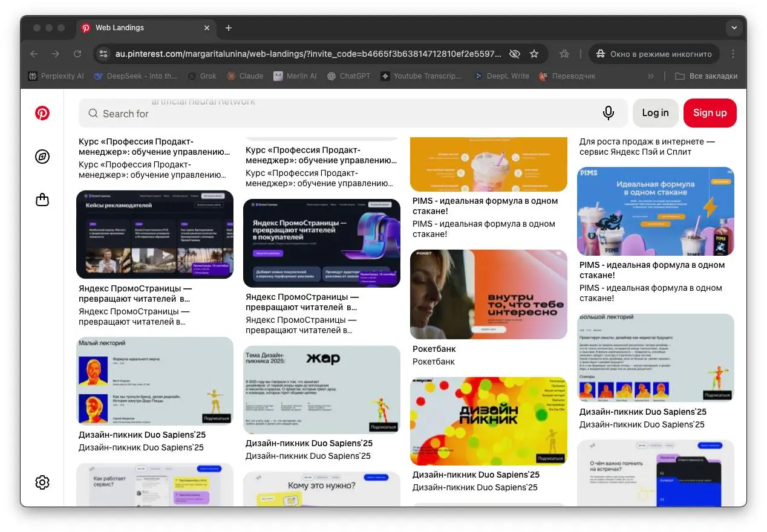Click the browser reload page icon
The width and height of the screenshot is (767, 532).
point(77,54)
